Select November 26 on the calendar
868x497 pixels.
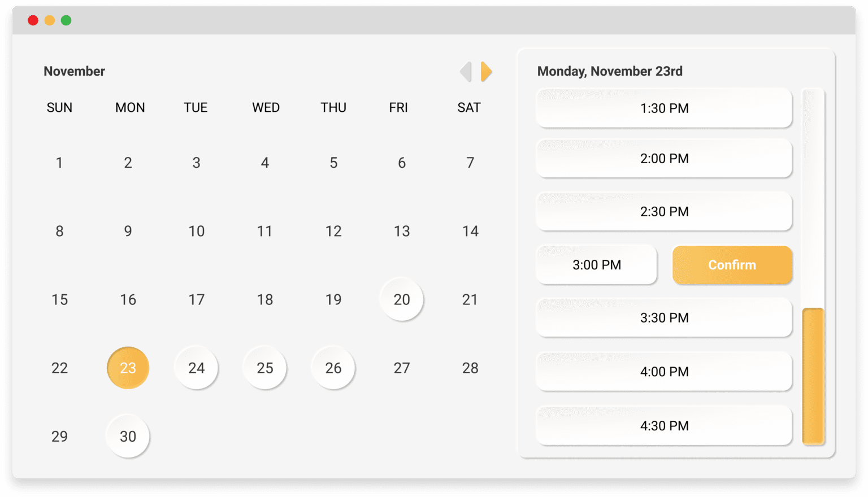coord(333,368)
